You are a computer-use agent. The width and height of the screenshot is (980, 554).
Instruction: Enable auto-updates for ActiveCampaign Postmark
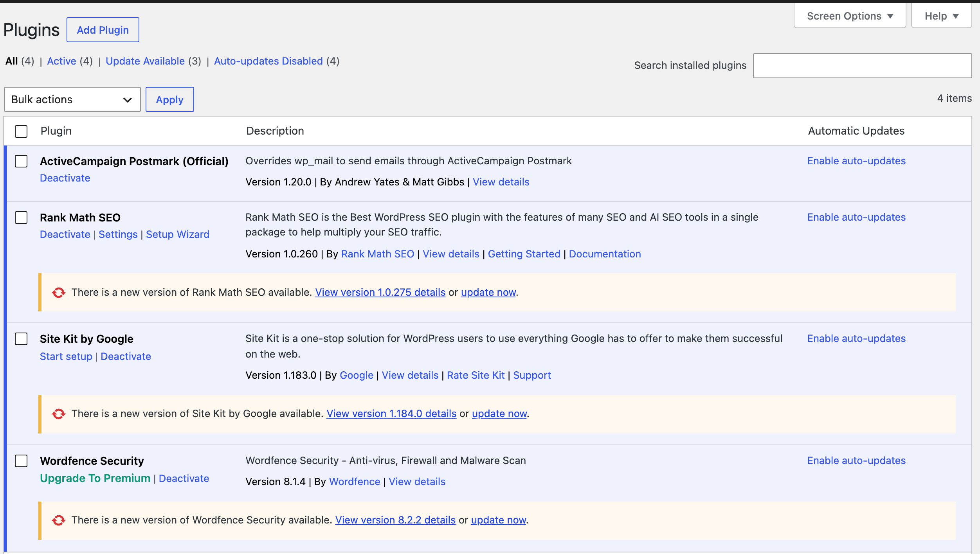[856, 161]
